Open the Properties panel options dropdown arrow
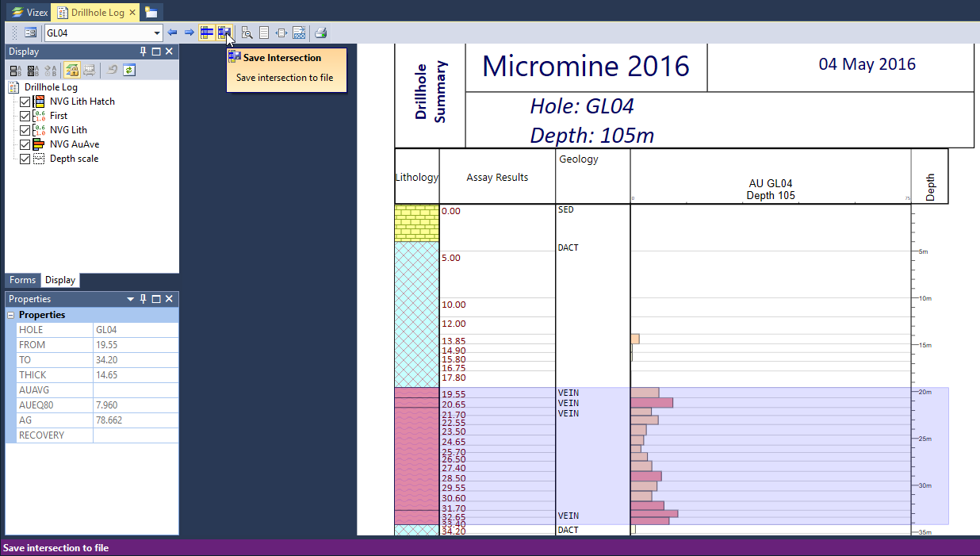This screenshot has width=980, height=556. pyautogui.click(x=131, y=299)
